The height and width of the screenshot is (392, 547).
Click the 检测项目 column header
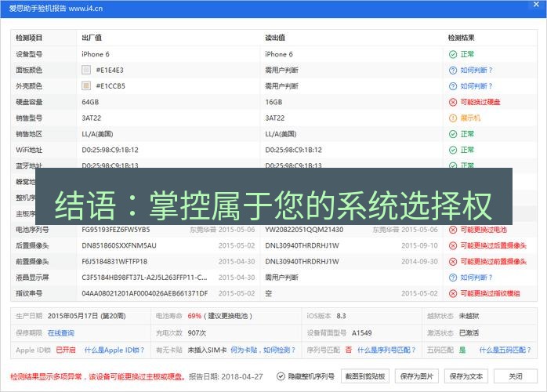pos(29,38)
